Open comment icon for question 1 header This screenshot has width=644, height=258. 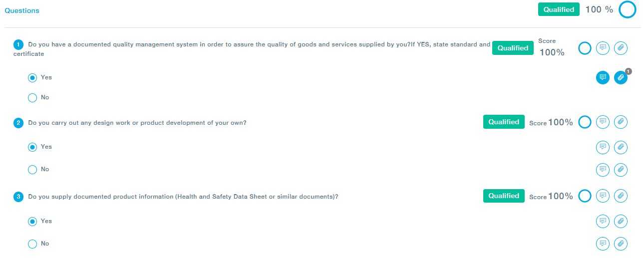(603, 48)
